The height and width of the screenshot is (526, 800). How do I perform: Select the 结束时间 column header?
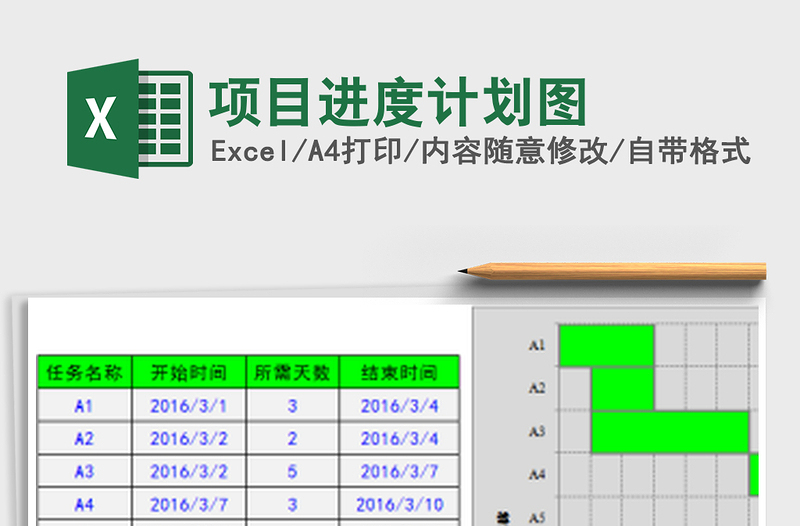click(399, 373)
